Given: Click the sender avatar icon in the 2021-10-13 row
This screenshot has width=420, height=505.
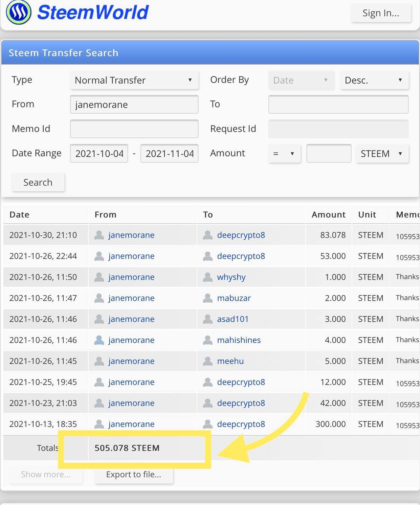Looking at the screenshot, I should (x=99, y=424).
